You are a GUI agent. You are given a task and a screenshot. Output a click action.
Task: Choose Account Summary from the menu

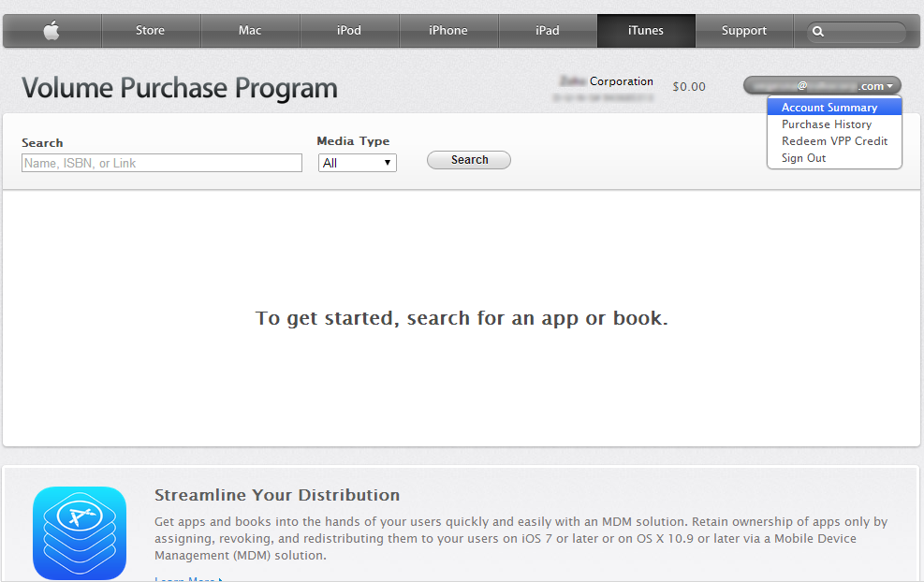(834, 108)
